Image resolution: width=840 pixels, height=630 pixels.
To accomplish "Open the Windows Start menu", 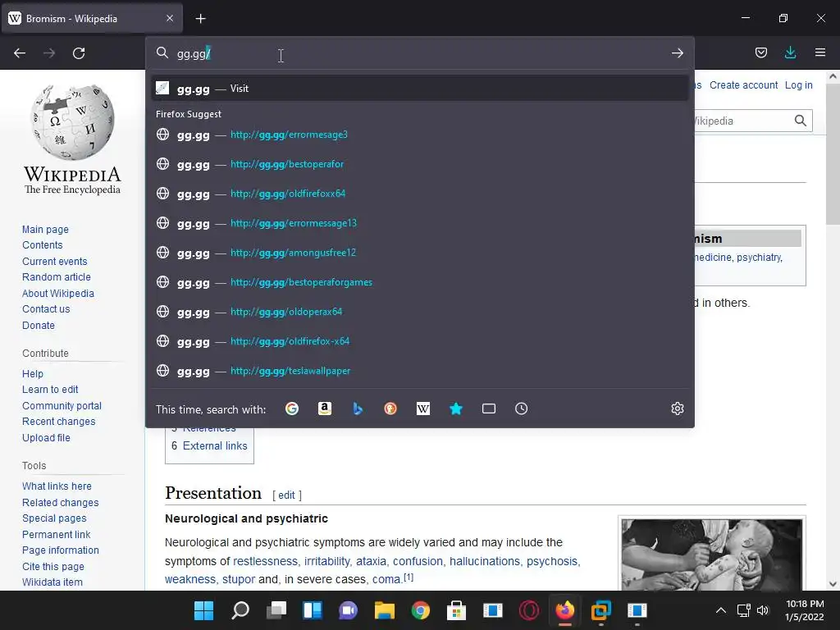I will [203, 610].
